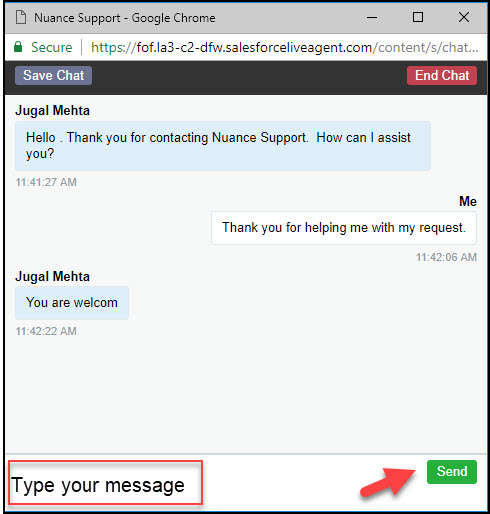Viewport: 490px width, 514px height.
Task: Click the 11:41:27 AM timestamp
Action: coord(46,182)
